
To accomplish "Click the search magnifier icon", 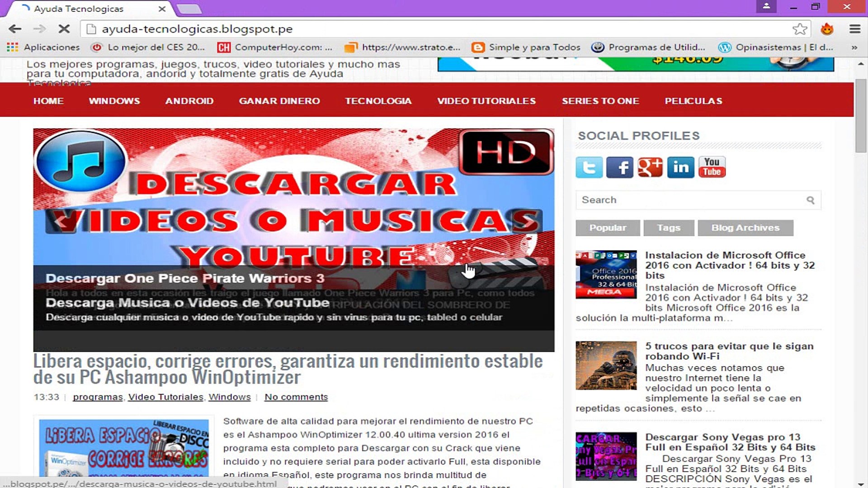I will pyautogui.click(x=810, y=200).
